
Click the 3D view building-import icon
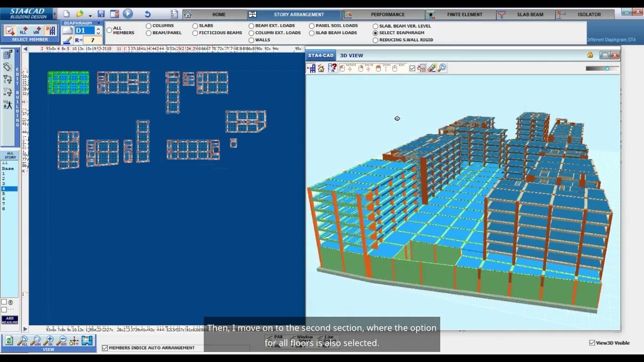tap(312, 68)
